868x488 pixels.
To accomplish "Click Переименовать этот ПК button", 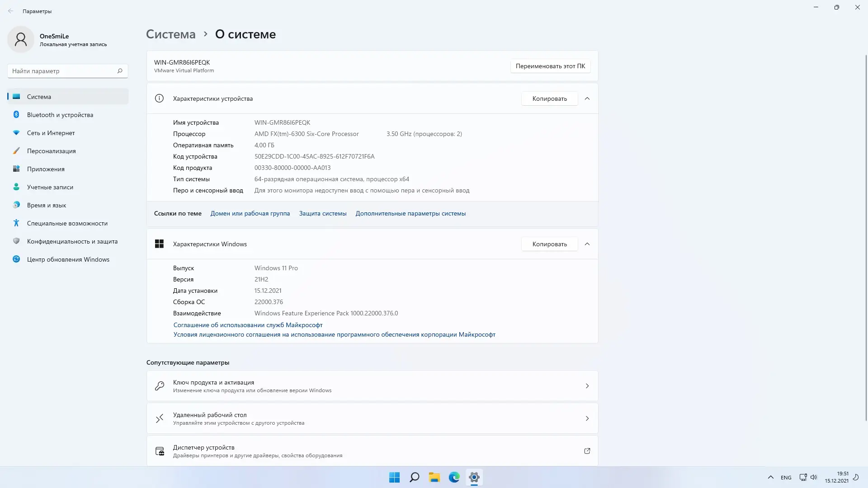I will coord(550,66).
